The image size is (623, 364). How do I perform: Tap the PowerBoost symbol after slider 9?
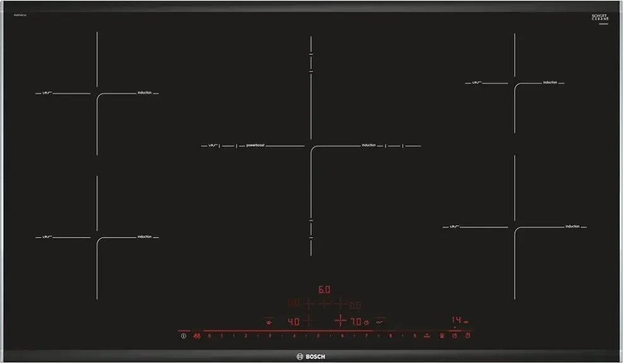click(426, 336)
